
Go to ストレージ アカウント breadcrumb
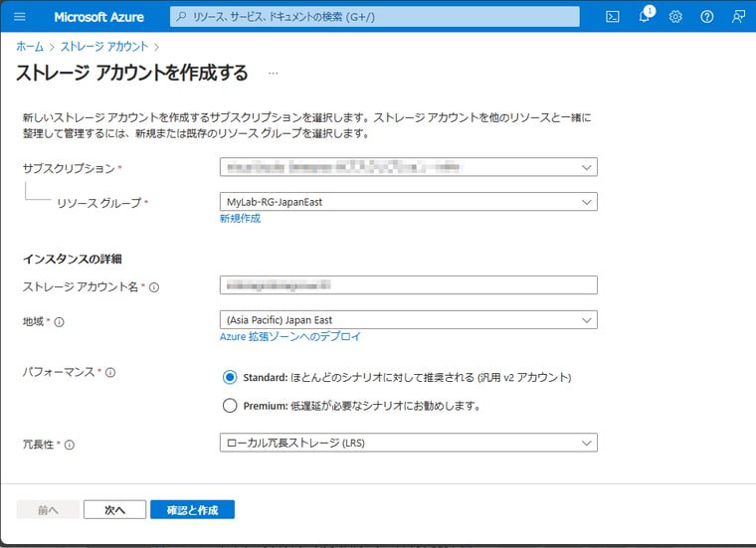click(104, 47)
